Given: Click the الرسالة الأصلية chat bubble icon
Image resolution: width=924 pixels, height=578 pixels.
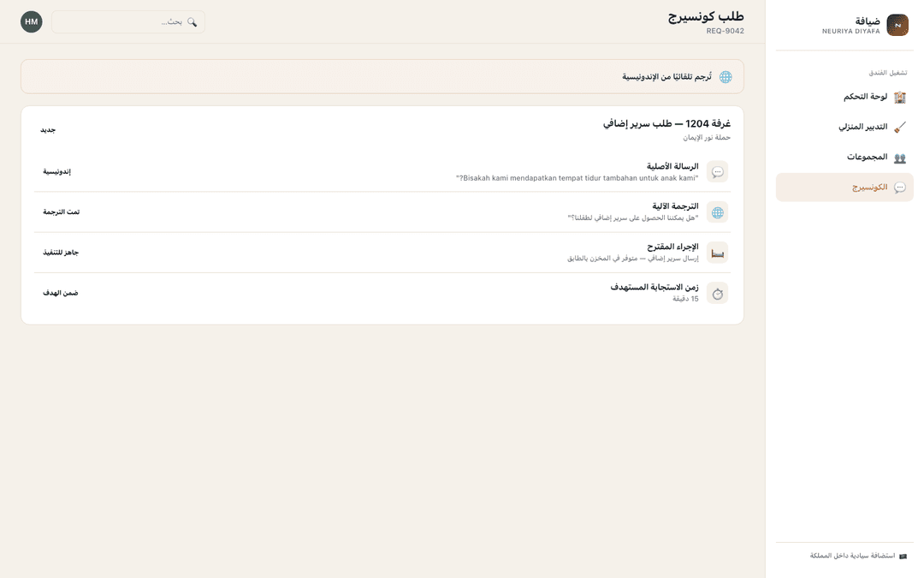Looking at the screenshot, I should point(717,171).
